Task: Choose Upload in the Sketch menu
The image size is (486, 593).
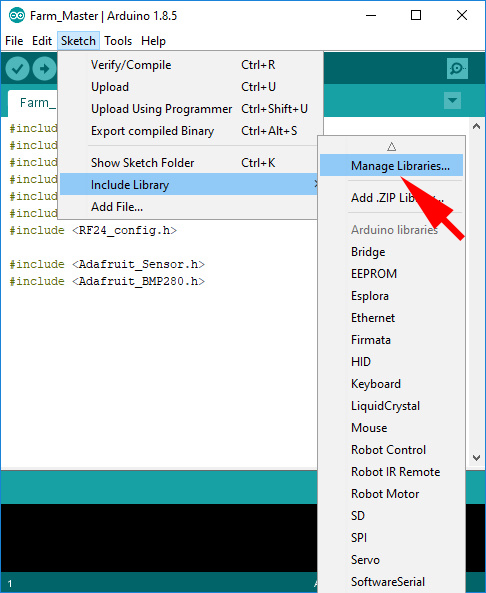Action: 188,87
